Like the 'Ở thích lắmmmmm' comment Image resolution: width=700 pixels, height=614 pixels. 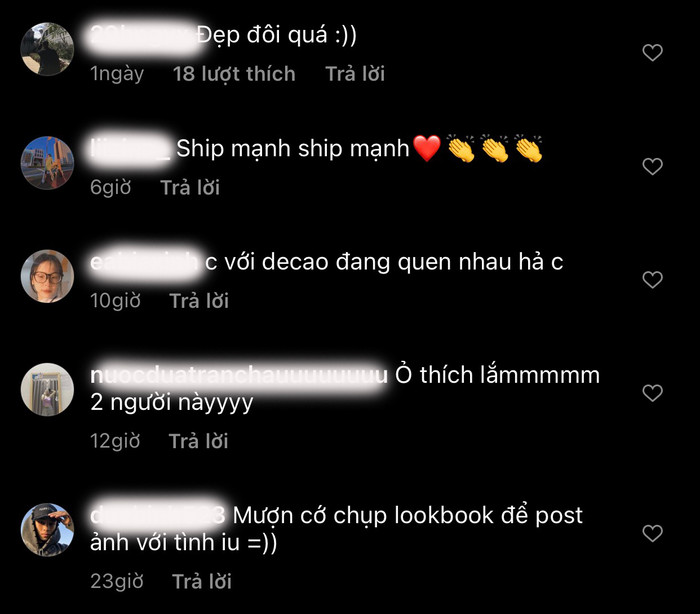pyautogui.click(x=652, y=393)
